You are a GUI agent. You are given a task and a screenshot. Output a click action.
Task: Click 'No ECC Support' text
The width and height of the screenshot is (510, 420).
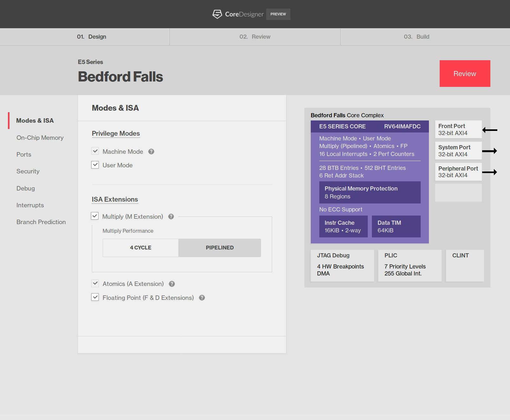tap(341, 210)
